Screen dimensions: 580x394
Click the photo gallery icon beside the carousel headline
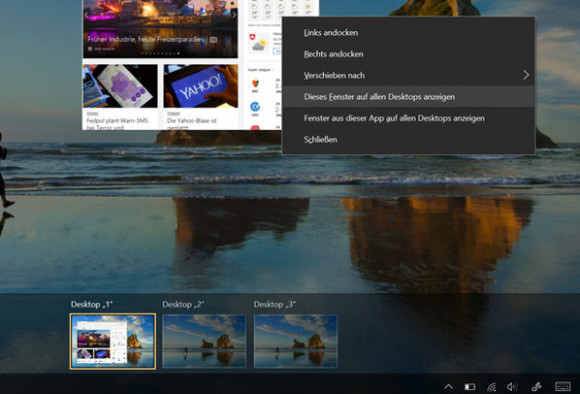[x=213, y=40]
